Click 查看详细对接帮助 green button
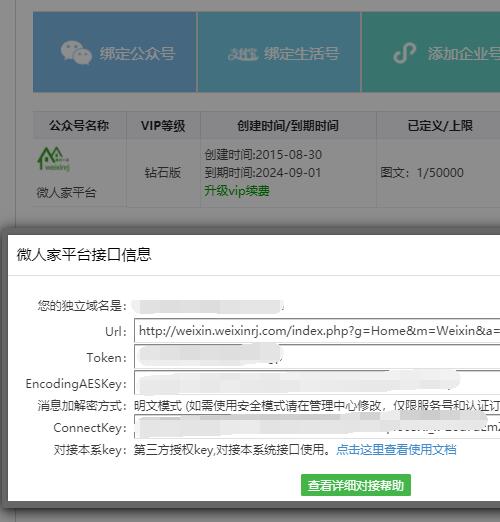Image resolution: width=500 pixels, height=522 pixels. pyautogui.click(x=356, y=485)
